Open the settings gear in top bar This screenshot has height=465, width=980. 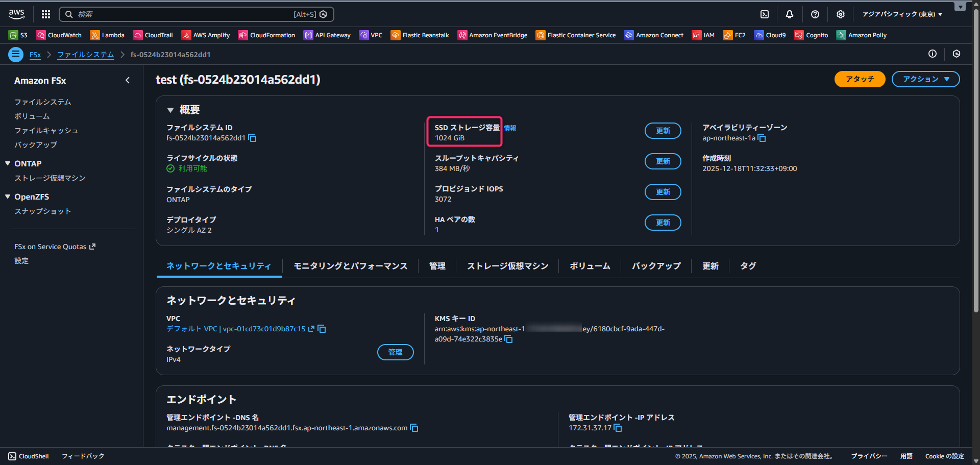(x=841, y=14)
